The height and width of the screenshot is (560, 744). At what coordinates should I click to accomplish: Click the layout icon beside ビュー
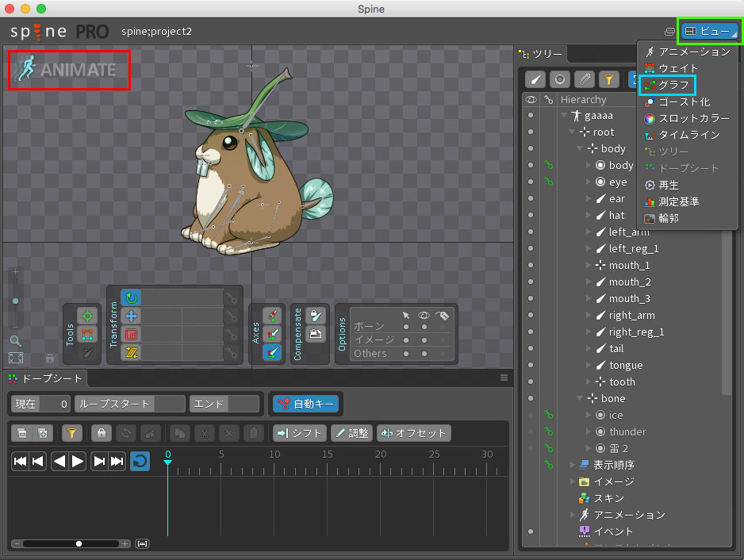(669, 32)
